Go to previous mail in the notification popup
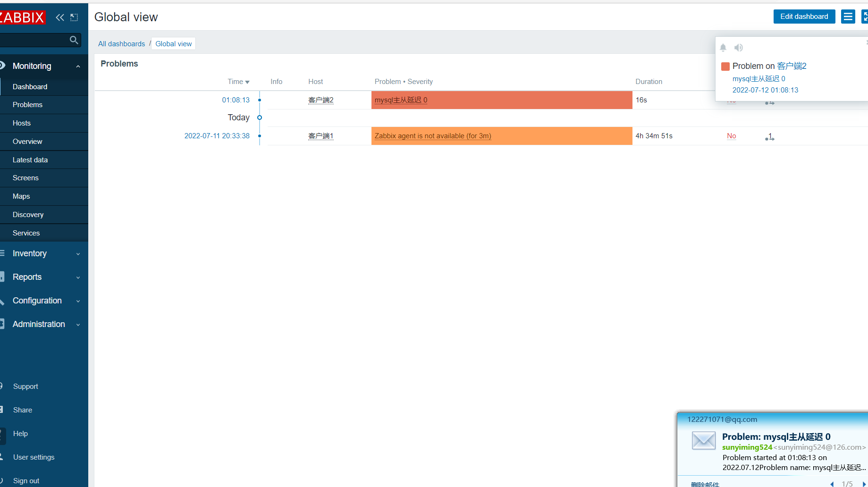The width and height of the screenshot is (868, 487). click(x=832, y=484)
